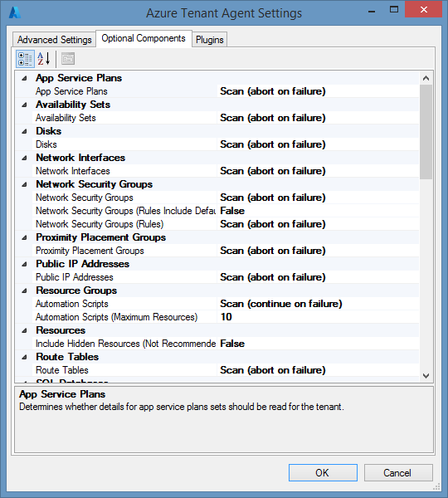Screen dimensions: 448x498
Task: Click the Network Interfaces value field
Action: 318,171
